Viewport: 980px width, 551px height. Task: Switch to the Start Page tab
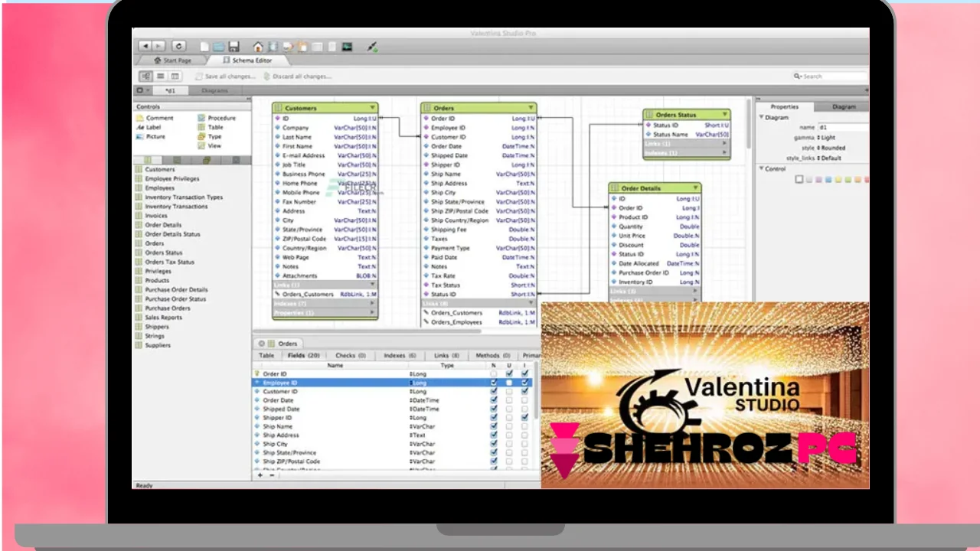coord(172,60)
